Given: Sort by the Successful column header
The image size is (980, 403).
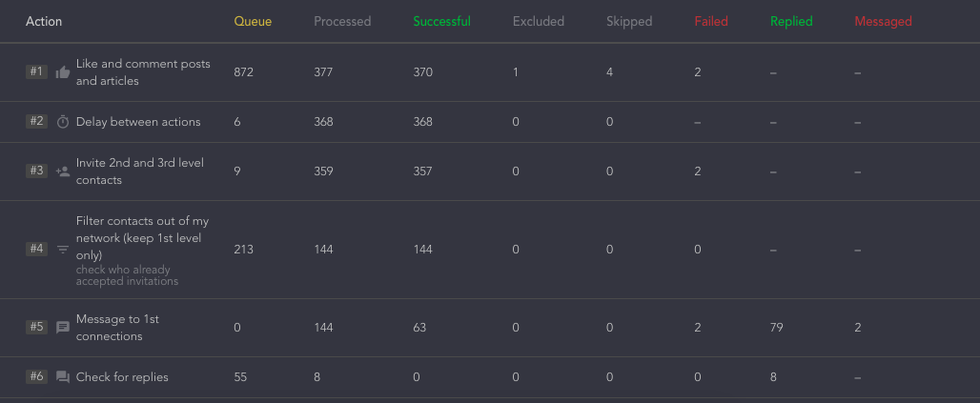Looking at the screenshot, I should (442, 21).
